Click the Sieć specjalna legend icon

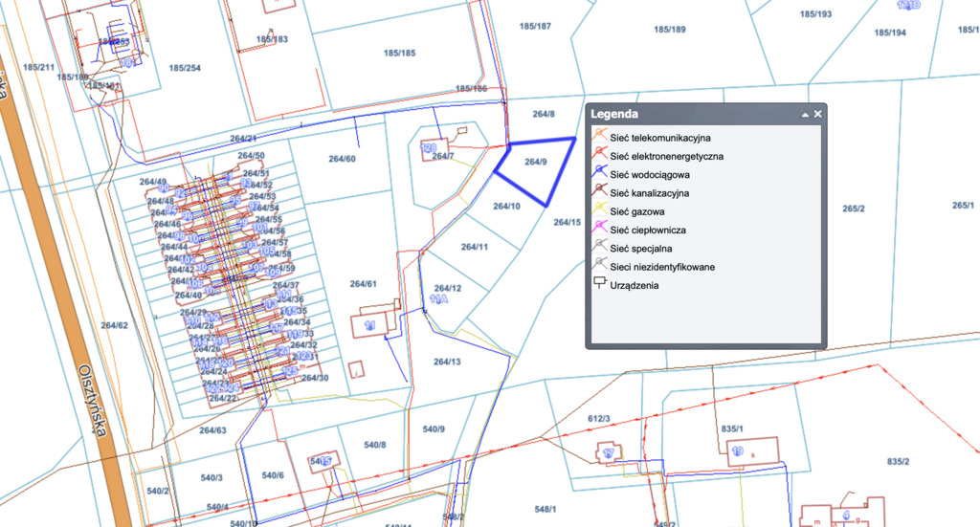click(600, 248)
